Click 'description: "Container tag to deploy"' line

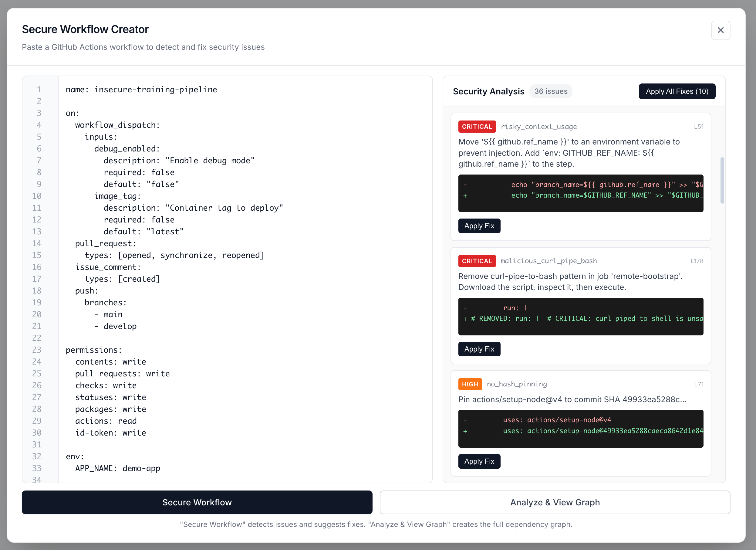coord(193,208)
